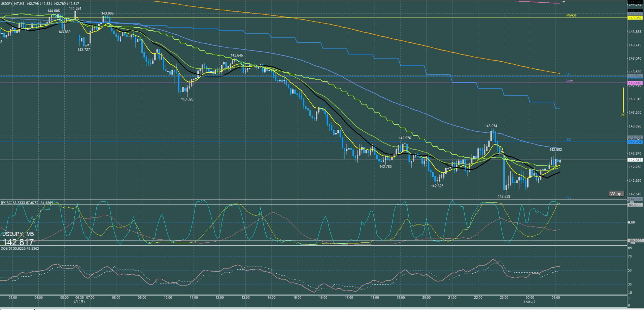Click the S2 support level label

pos(568,139)
